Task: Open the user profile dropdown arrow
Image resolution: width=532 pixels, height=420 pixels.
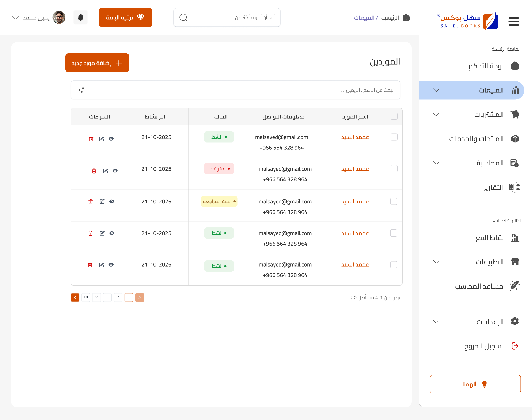Action: click(x=15, y=18)
